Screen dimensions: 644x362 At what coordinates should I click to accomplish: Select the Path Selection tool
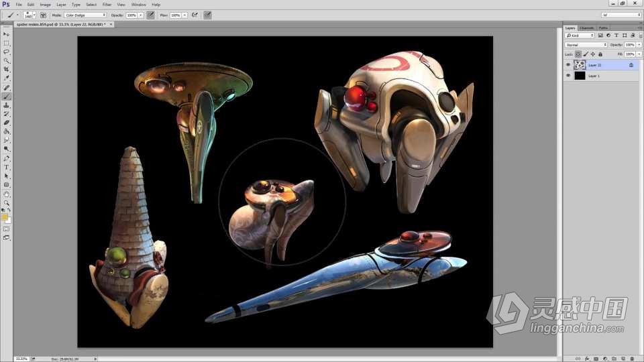[x=6, y=176]
